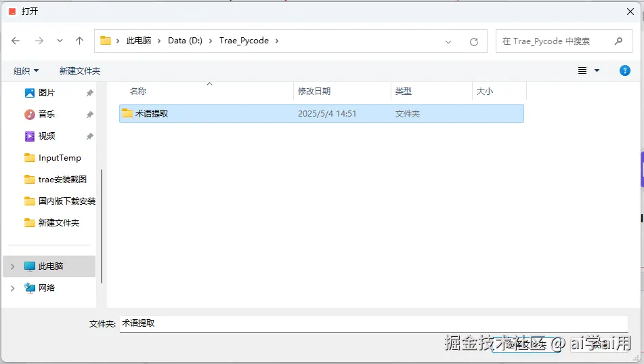Expand chevron after 此电脑 in path
This screenshot has height=364, width=644.
point(159,41)
